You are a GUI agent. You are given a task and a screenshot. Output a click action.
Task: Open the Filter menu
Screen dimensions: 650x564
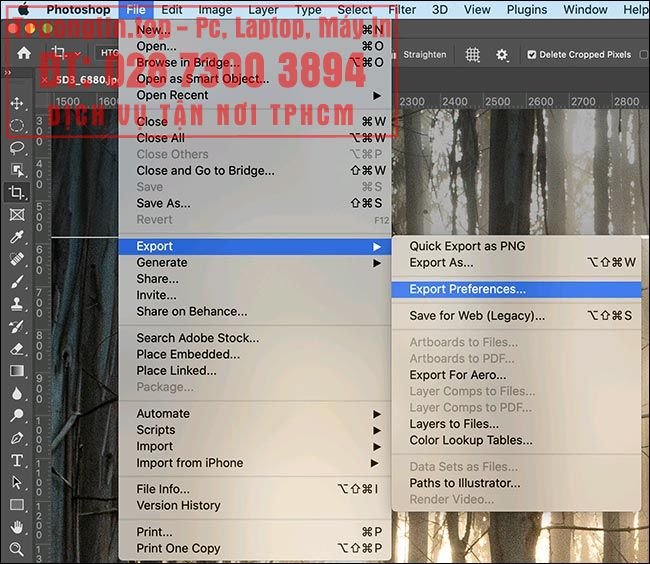[x=402, y=9]
